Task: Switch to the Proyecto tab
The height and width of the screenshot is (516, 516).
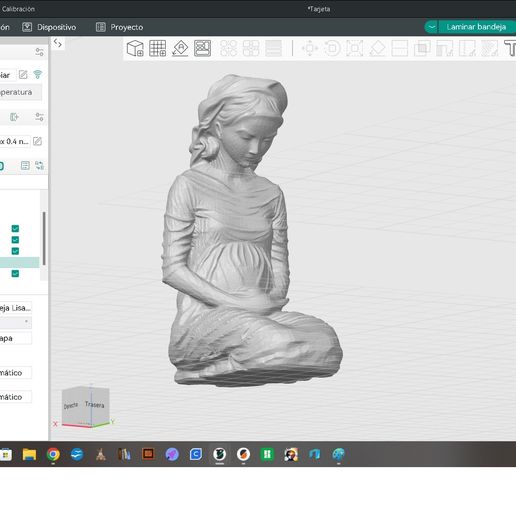Action: coord(119,27)
